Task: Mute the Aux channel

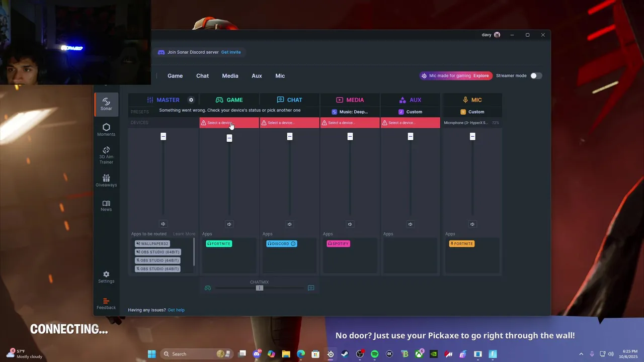Action: pyautogui.click(x=410, y=224)
